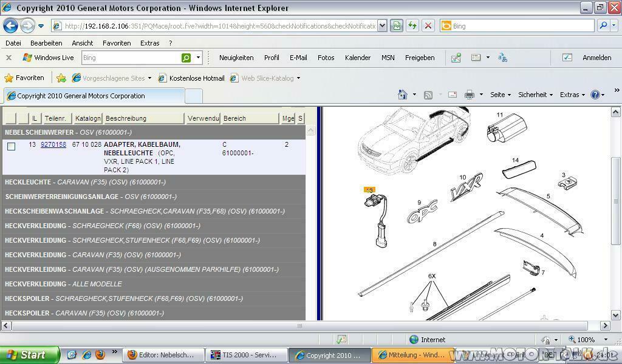Stop loading with the red X icon
This screenshot has height=364, width=622.
click(428, 25)
